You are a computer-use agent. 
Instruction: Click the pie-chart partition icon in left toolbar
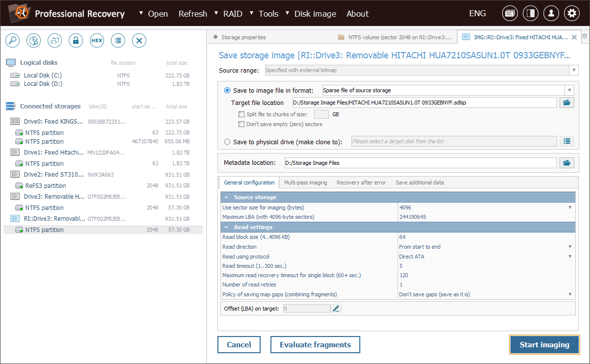33,41
